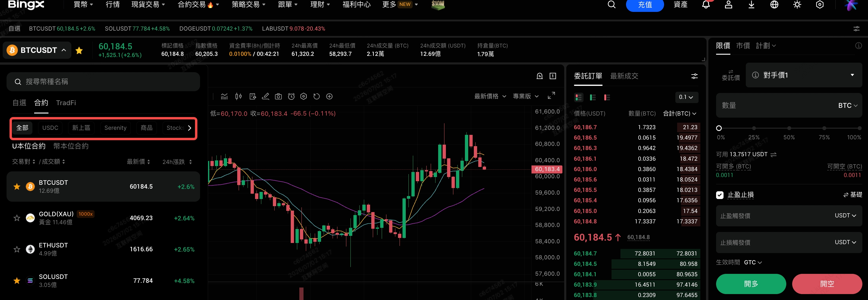Screen dimensions: 868x300
Task: Click the chart screenshot camera icon
Action: tap(278, 97)
